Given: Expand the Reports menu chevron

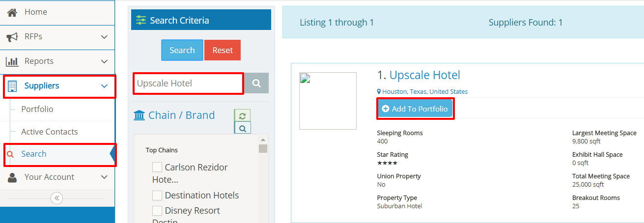Looking at the screenshot, I should [x=104, y=61].
